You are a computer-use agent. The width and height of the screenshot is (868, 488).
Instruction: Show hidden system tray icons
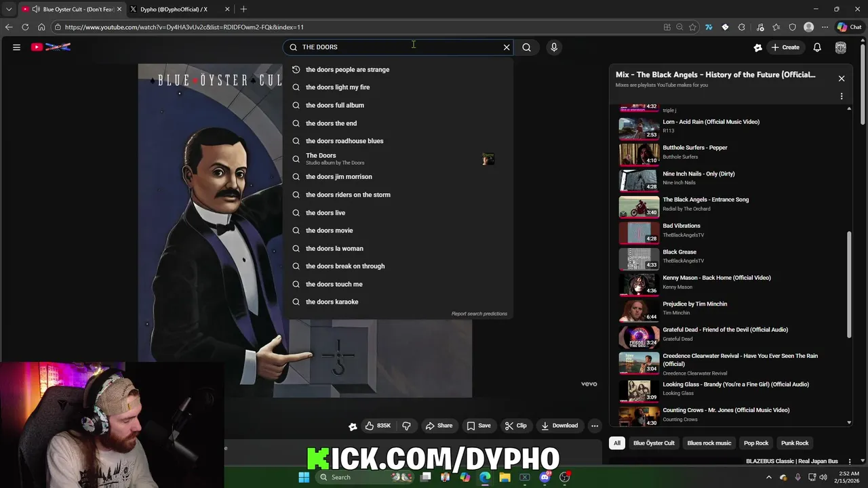pyautogui.click(x=768, y=477)
